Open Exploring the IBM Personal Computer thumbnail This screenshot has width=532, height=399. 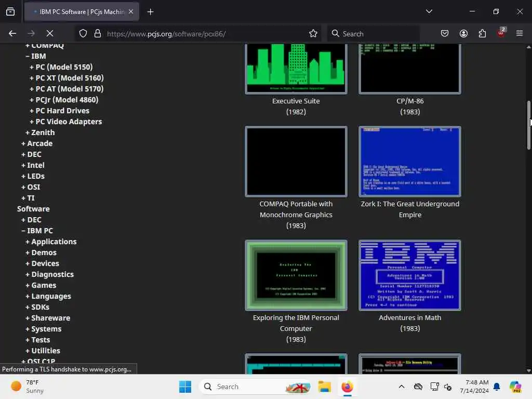pyautogui.click(x=296, y=275)
